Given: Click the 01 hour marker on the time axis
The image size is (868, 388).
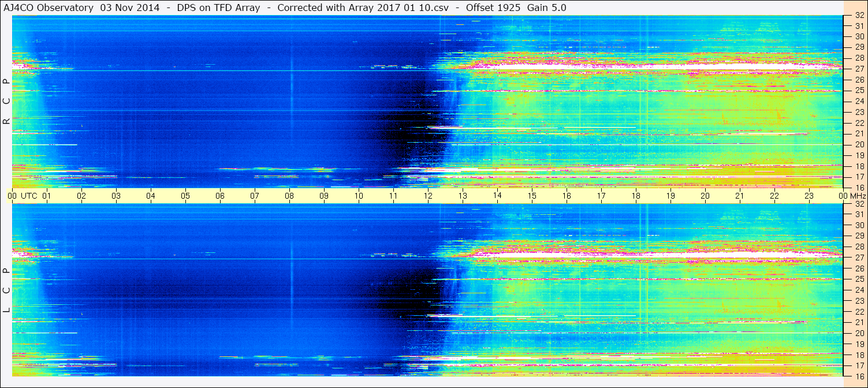Looking at the screenshot, I should pos(47,196).
